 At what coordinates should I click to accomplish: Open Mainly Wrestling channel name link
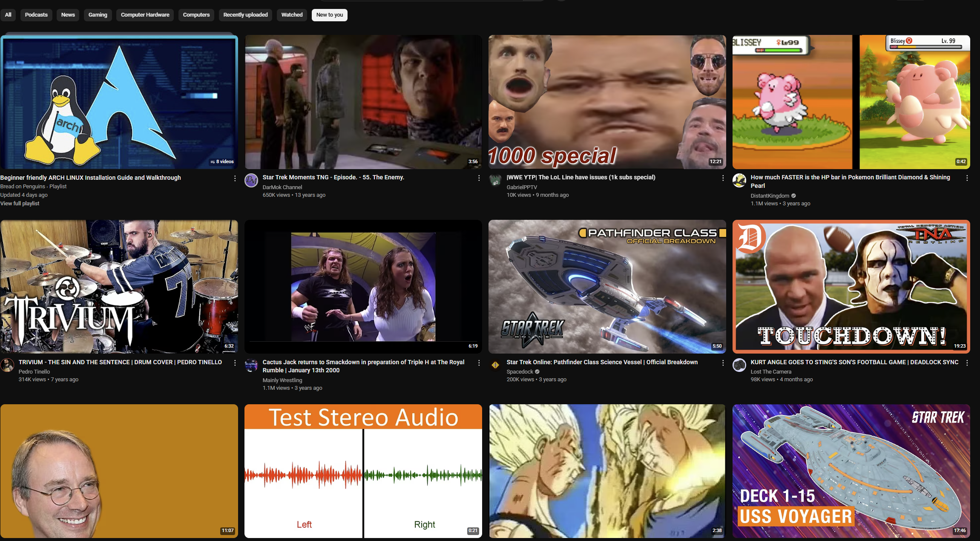(282, 380)
